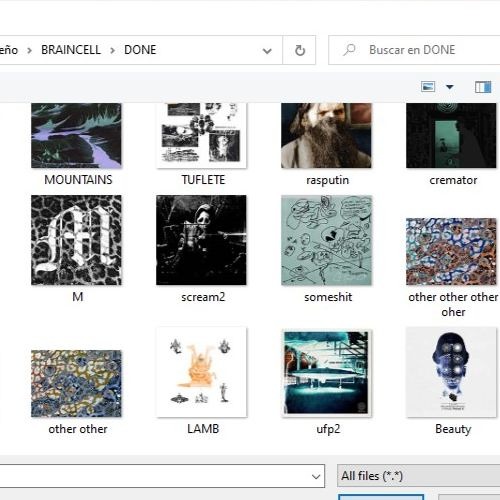The width and height of the screenshot is (500, 500).
Task: Select the ufp2 image thumbnail
Action: (x=326, y=373)
